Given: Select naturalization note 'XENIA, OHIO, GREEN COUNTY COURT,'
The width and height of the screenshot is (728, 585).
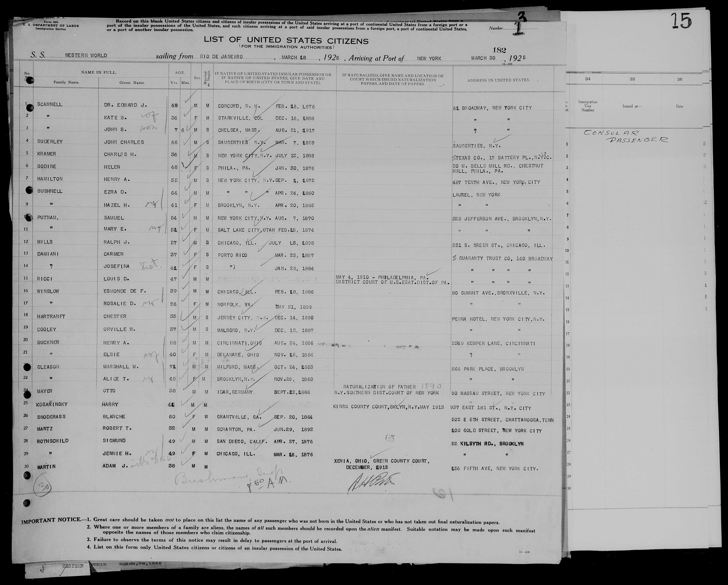Looking at the screenshot, I should pos(382,461).
